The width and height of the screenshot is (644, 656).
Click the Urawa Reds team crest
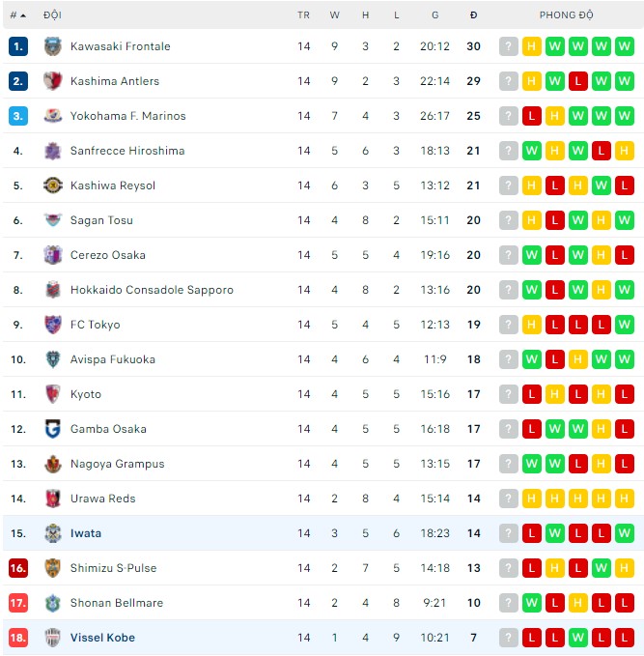click(x=53, y=499)
